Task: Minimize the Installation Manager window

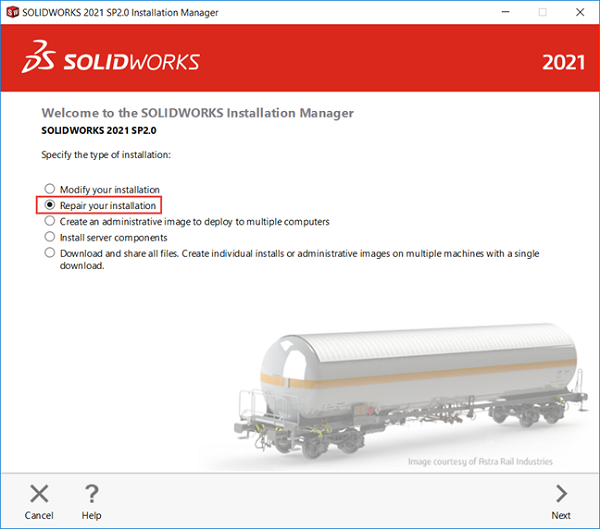Action: [505, 12]
